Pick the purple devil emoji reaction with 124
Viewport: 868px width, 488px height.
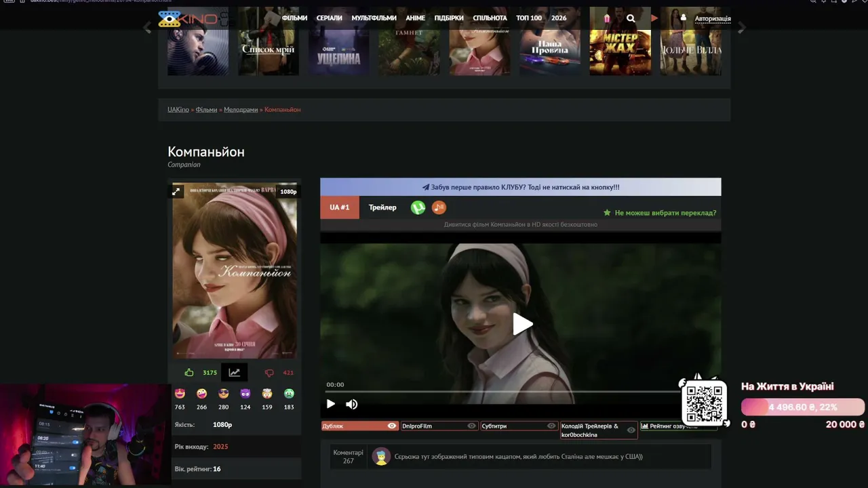245,393
